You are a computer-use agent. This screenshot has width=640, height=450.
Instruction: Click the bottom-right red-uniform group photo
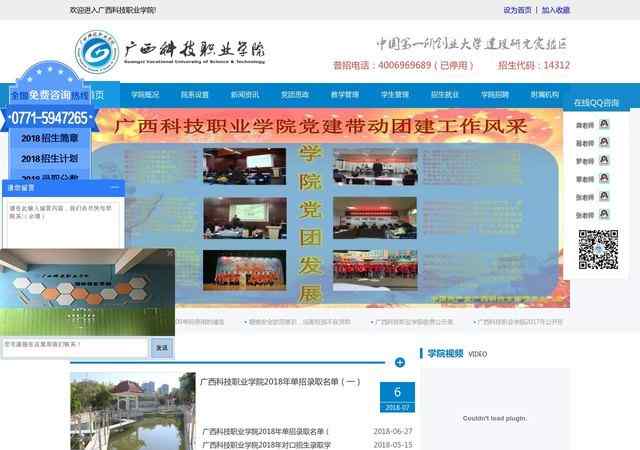375,270
